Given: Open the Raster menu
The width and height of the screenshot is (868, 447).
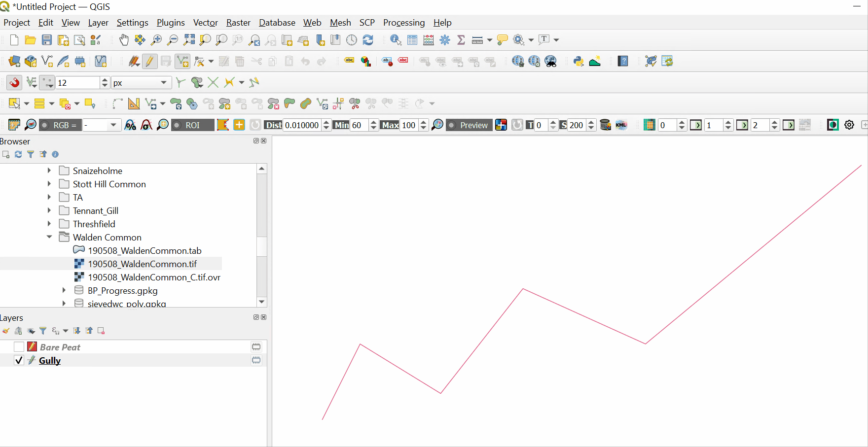Looking at the screenshot, I should (238, 23).
